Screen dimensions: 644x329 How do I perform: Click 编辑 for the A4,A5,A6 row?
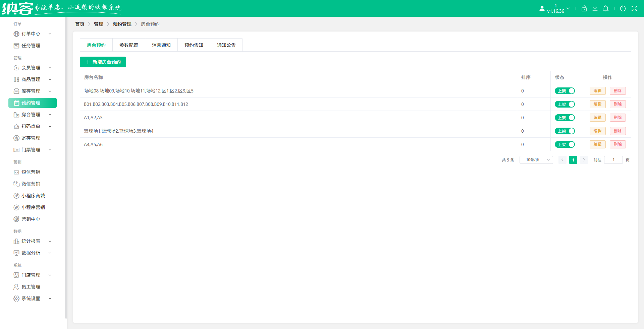(597, 144)
